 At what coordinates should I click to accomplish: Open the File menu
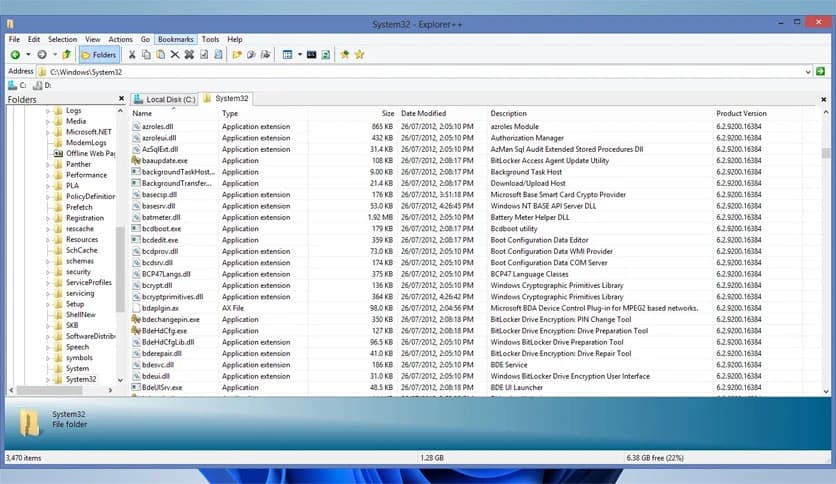coord(14,39)
